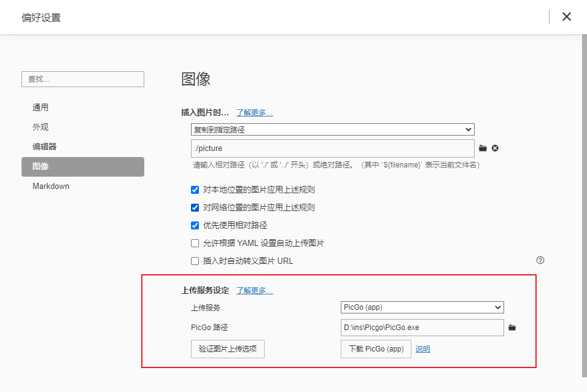Toggle rule for network images checkbox
587x392 pixels.
(x=195, y=207)
